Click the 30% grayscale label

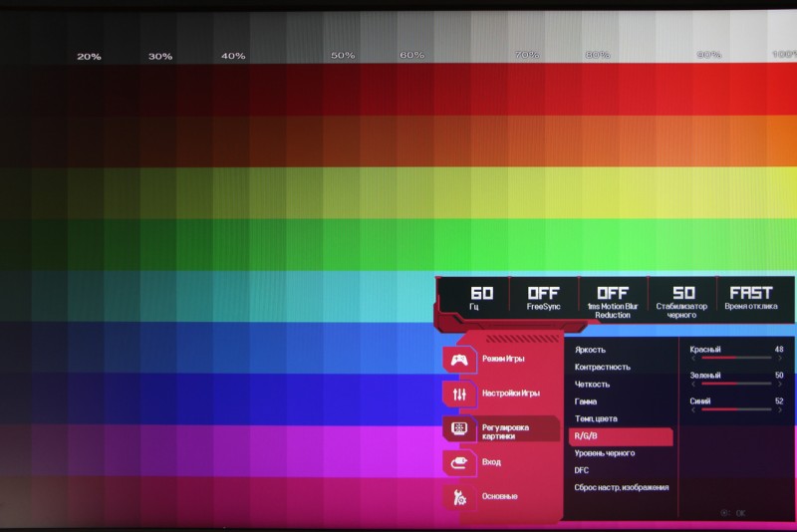(160, 57)
